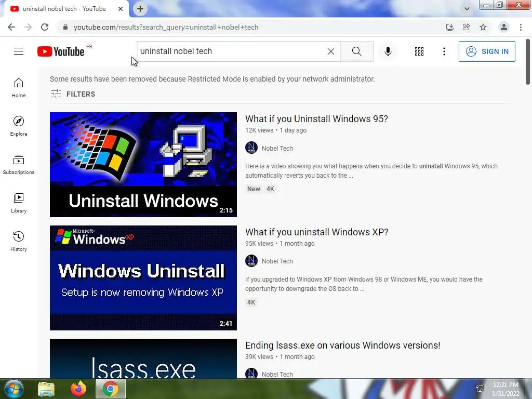The width and height of the screenshot is (532, 399).
Task: Start voice search with the microphone
Action: [388, 51]
